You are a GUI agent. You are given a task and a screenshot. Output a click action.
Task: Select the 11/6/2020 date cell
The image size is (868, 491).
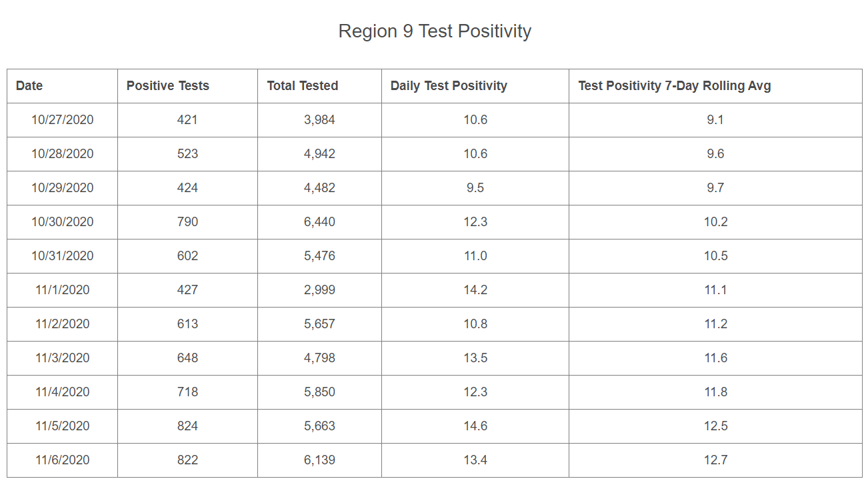coord(63,460)
